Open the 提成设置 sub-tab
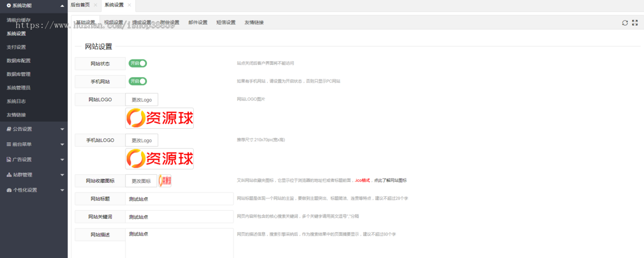This screenshot has height=258, width=644. (142, 23)
